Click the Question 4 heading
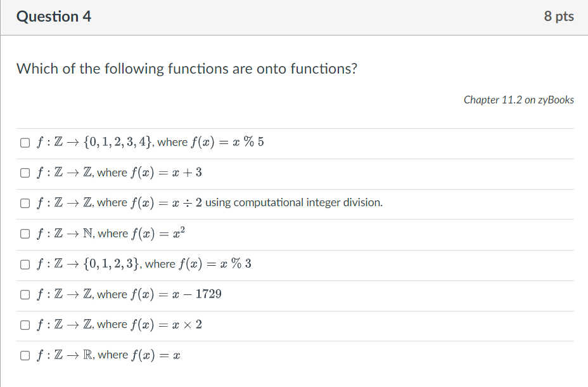This screenshot has width=588, height=387. tap(53, 16)
